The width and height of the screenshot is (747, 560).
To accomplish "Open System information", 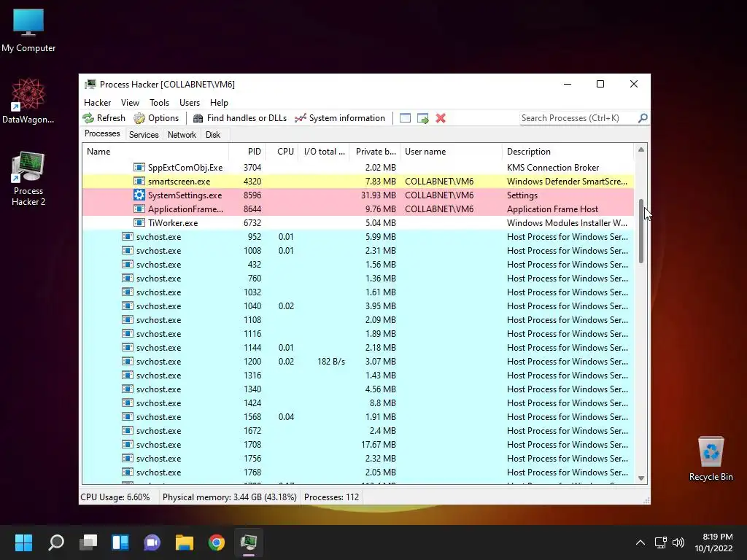I will (340, 118).
